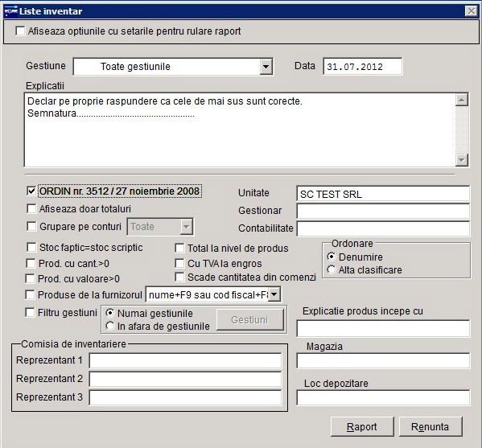Tick Total la nivel de produs
Viewport: 482px width, 448px height.
pyautogui.click(x=179, y=248)
